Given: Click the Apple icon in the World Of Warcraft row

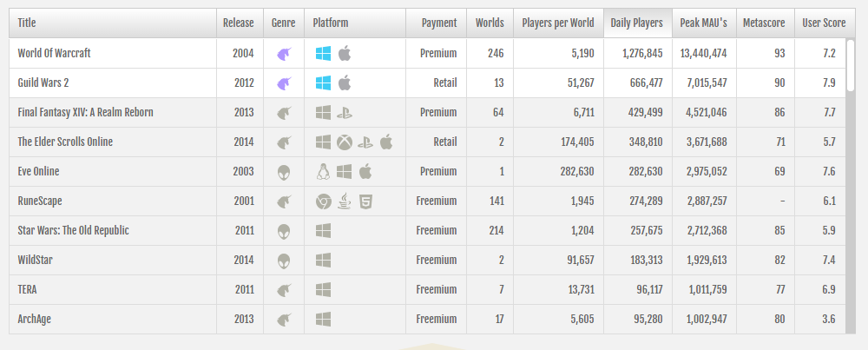Looking at the screenshot, I should (x=345, y=54).
